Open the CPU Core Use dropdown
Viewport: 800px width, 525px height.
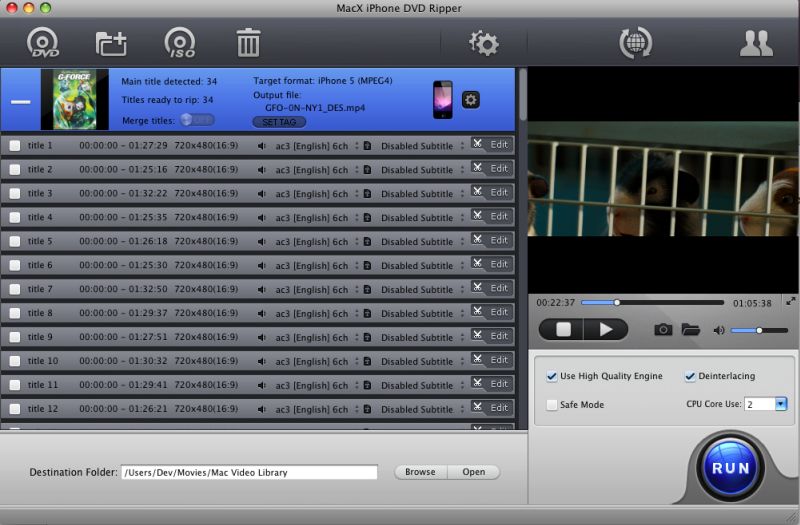point(781,404)
